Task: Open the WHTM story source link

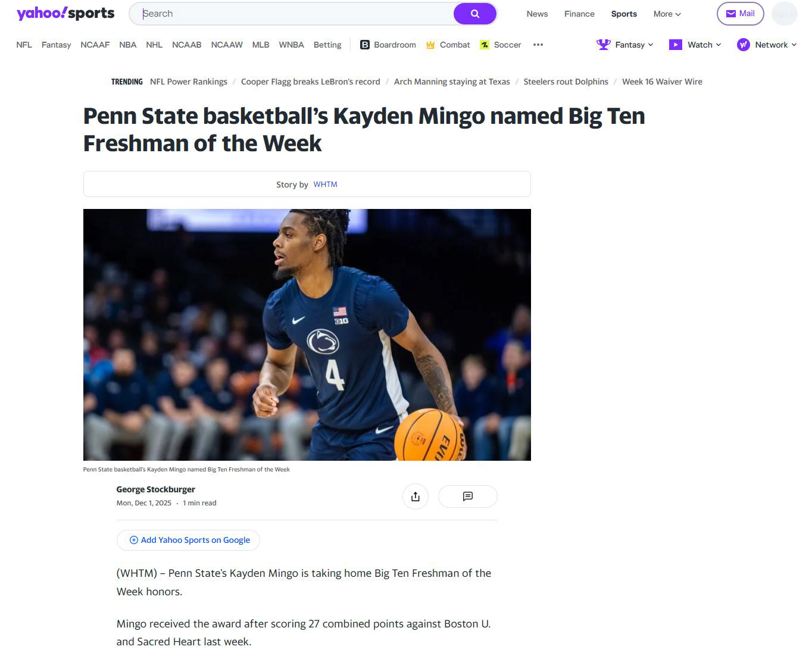Action: pos(325,185)
